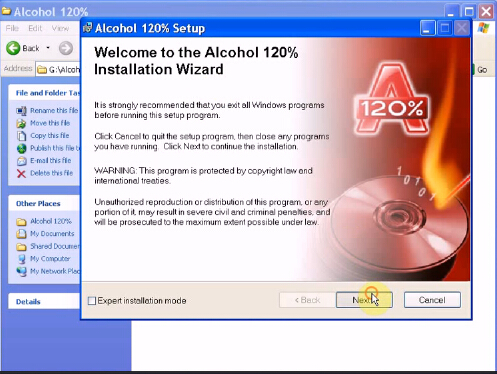Choose the Copy this file link
This screenshot has width=497, height=374.
pos(50,135)
